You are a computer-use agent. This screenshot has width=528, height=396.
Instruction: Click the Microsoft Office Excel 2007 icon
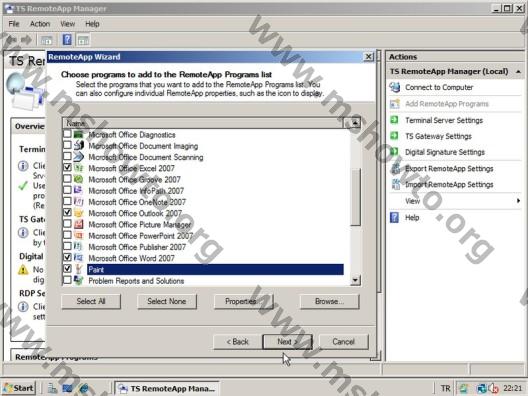tap(78, 168)
